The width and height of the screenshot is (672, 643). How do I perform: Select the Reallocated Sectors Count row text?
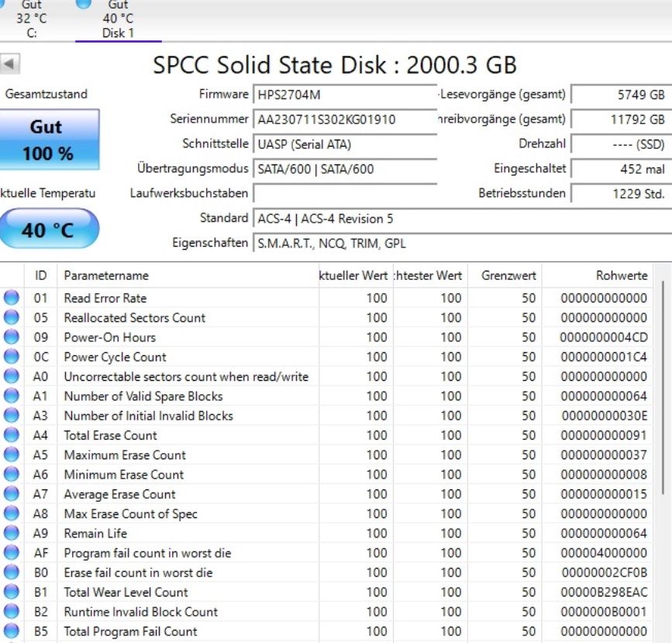[135, 318]
